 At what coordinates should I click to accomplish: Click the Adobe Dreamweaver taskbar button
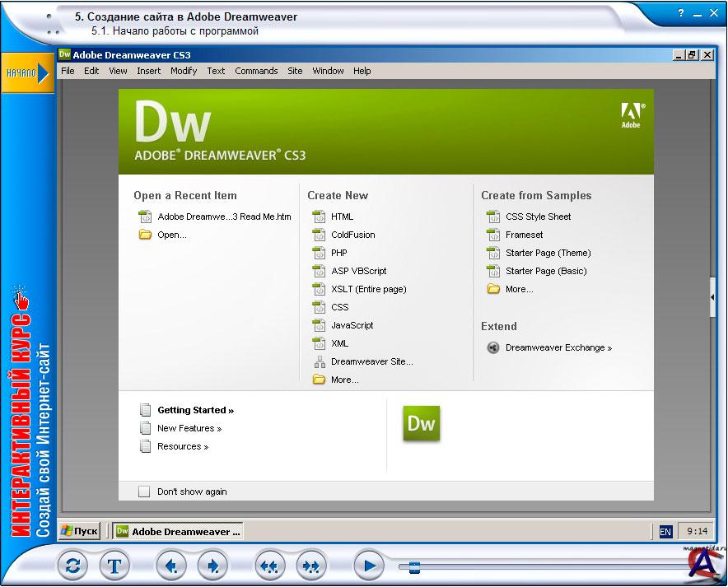point(177,531)
